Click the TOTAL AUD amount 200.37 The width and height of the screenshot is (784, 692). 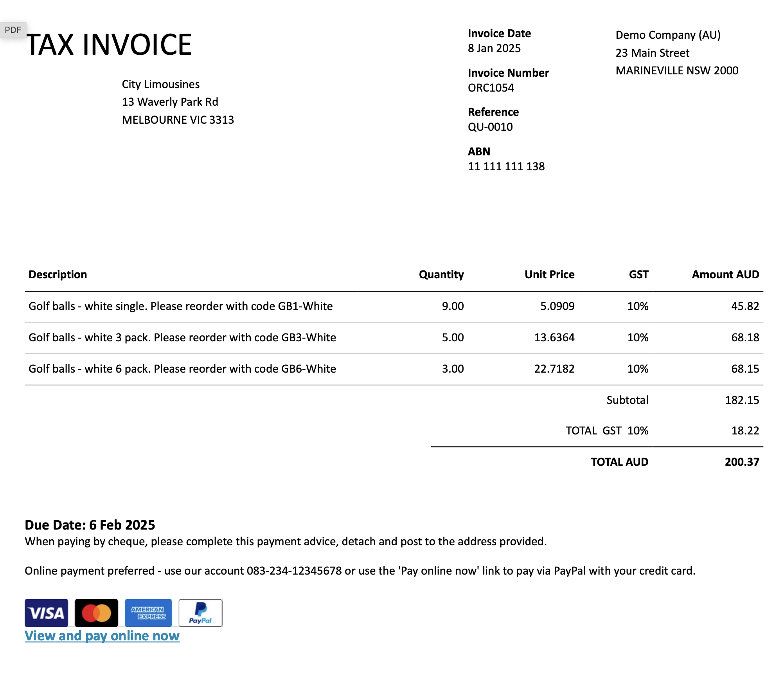741,462
